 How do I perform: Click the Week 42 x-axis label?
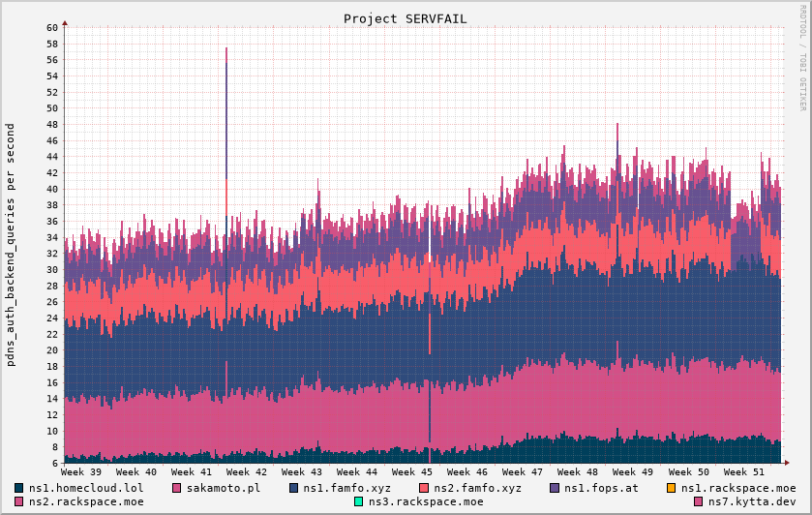pyautogui.click(x=247, y=471)
